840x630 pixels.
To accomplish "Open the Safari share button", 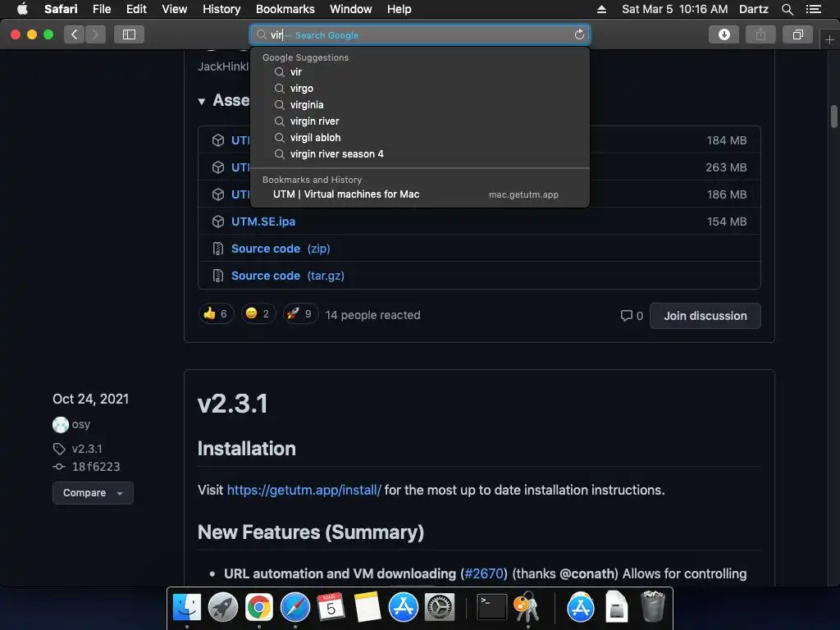I will pyautogui.click(x=760, y=34).
